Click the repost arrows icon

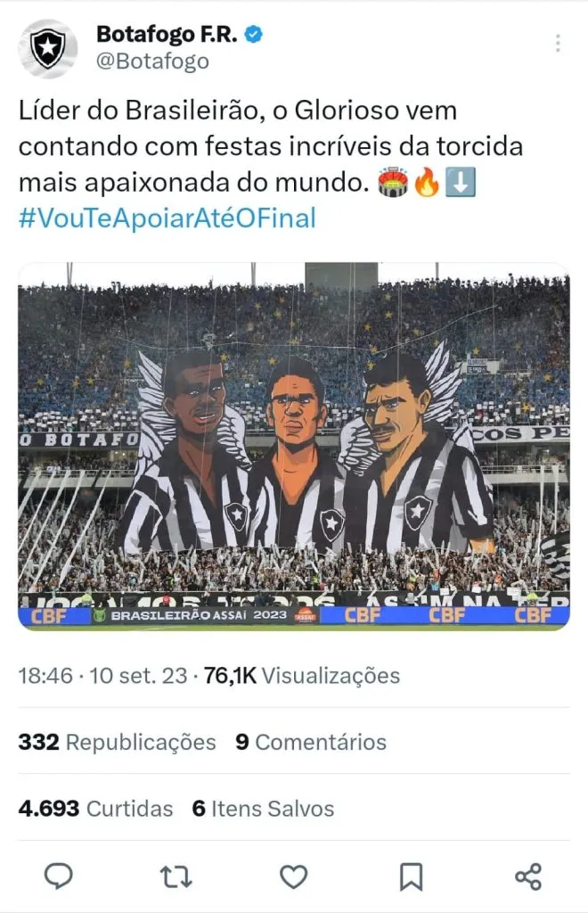coord(176,876)
